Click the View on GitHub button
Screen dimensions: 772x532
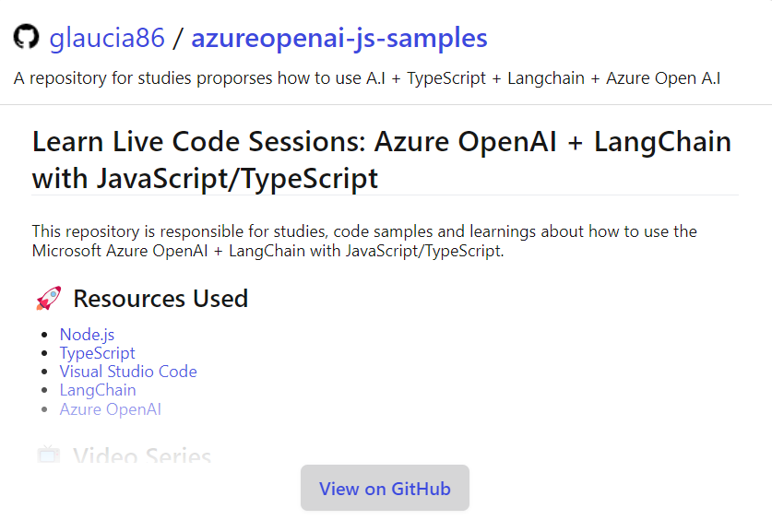pos(385,488)
